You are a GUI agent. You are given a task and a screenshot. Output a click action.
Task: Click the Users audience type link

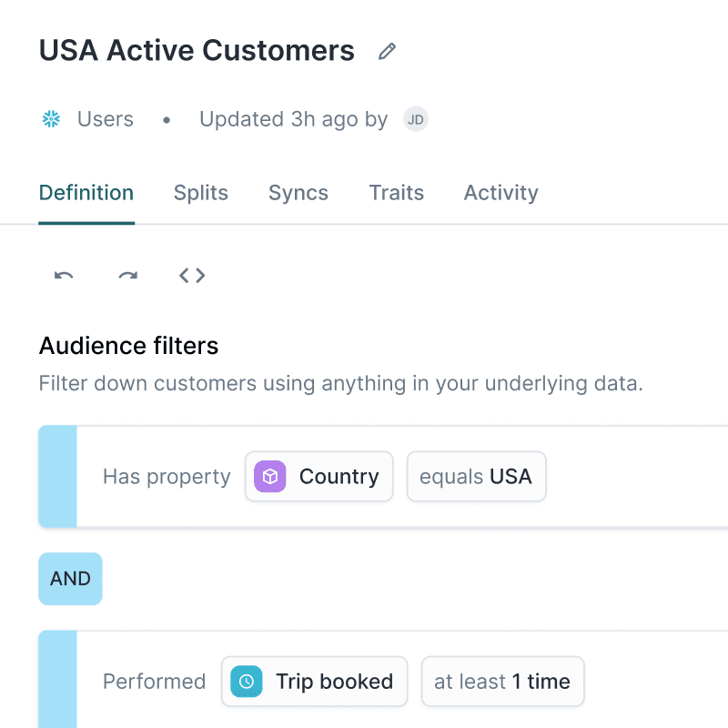(x=105, y=118)
